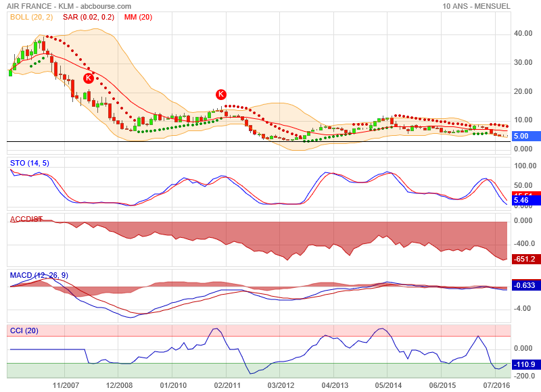
Task: Click the -200.0 CCI axis label
Action: click(x=525, y=376)
